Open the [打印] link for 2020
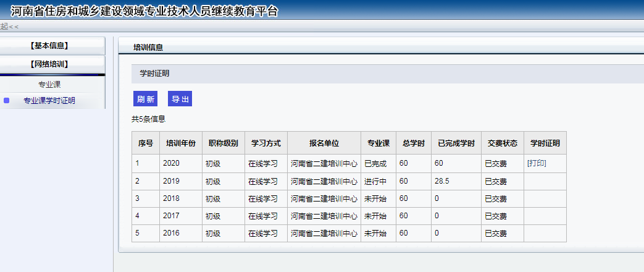 [x=536, y=163]
